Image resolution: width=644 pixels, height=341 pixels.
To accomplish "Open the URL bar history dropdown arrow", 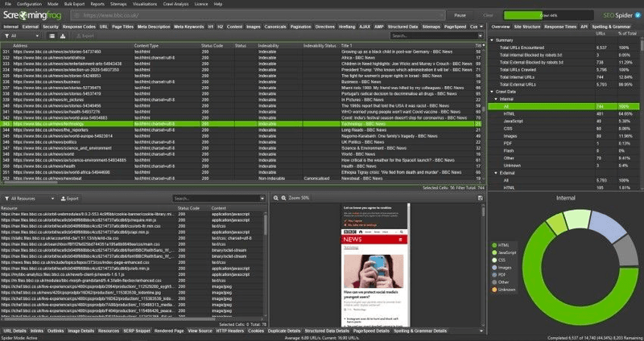I will pyautogui.click(x=441, y=15).
